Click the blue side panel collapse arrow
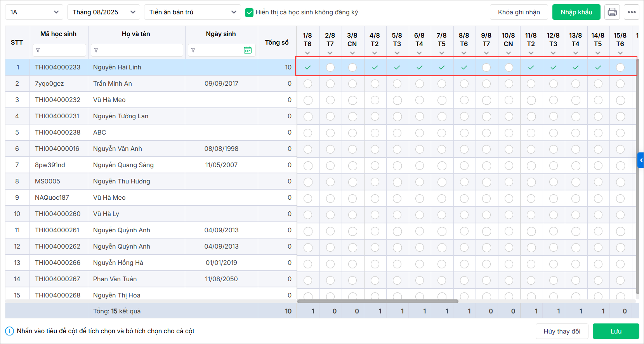Image resolution: width=644 pixels, height=344 pixels. [x=641, y=160]
